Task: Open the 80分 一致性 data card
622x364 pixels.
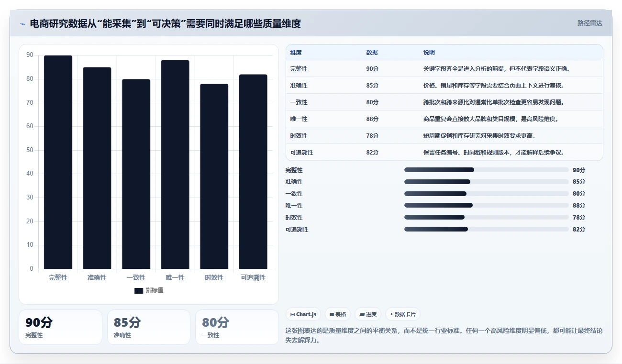Action: pos(237,327)
